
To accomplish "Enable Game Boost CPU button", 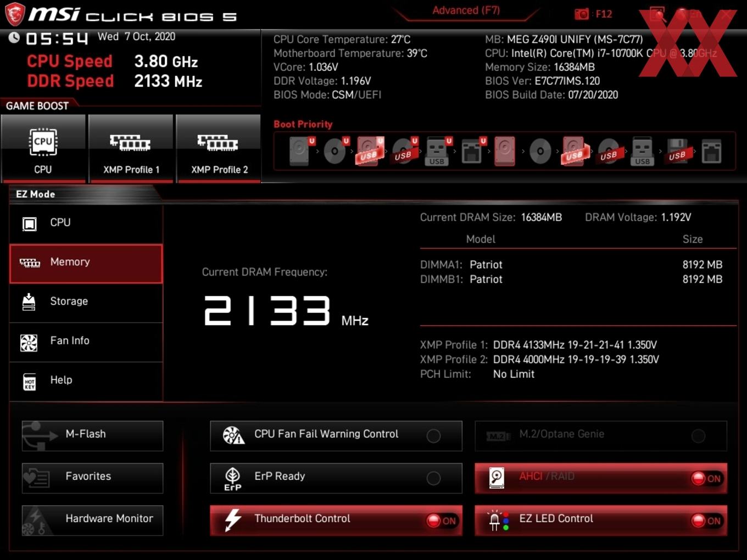I will tap(43, 149).
